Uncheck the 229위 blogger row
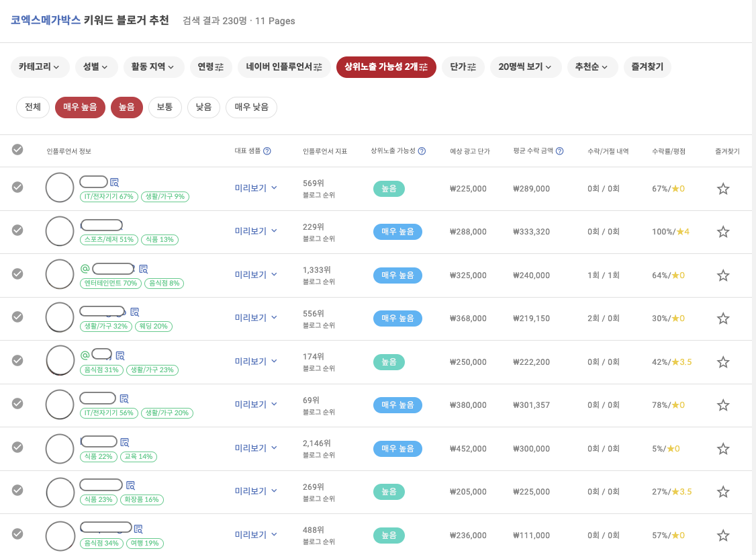This screenshot has height=555, width=756. point(17,230)
